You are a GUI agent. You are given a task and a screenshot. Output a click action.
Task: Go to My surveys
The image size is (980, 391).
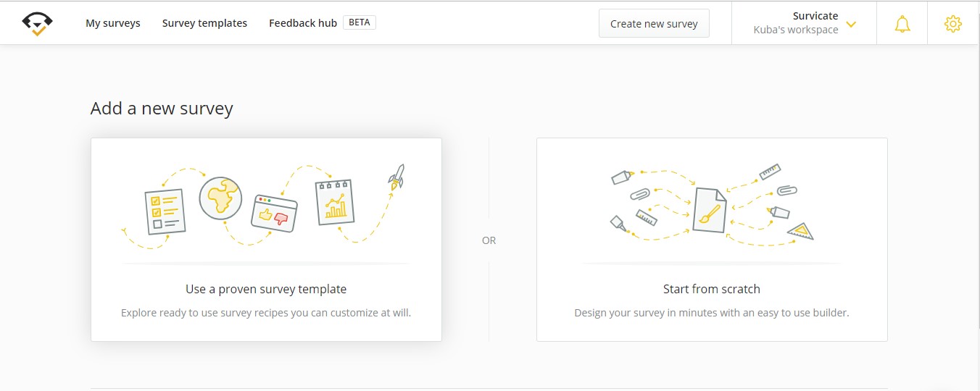[113, 23]
